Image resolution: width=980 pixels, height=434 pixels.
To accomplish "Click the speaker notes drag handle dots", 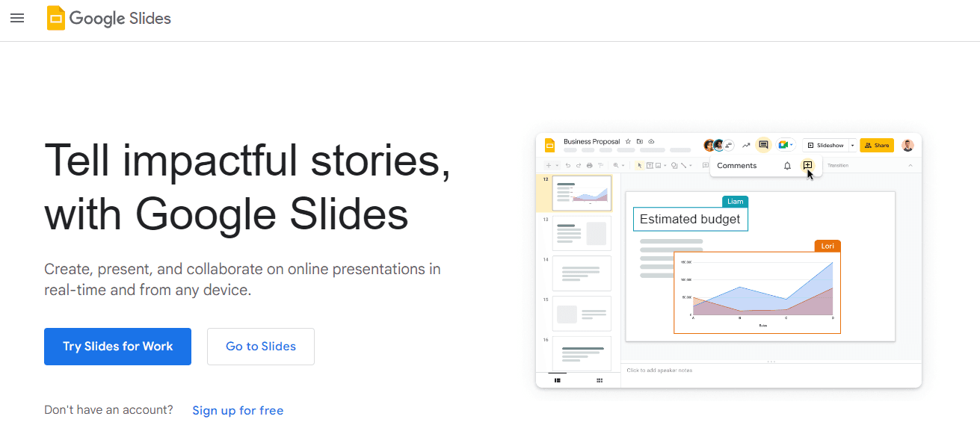I will (x=771, y=362).
